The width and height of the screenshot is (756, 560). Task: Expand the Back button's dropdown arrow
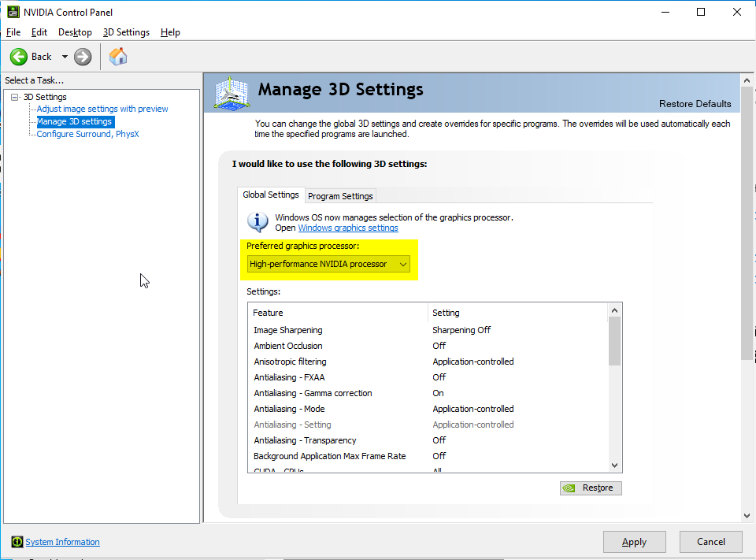(65, 56)
